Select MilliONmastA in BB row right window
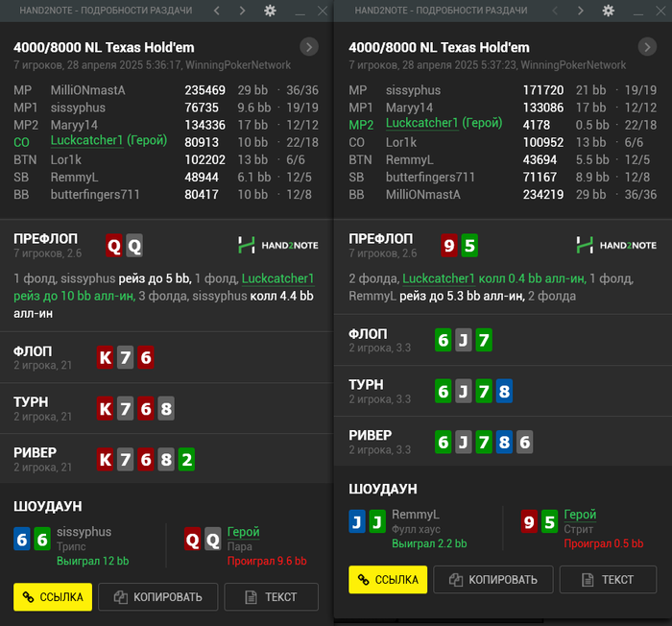Image resolution: width=672 pixels, height=626 pixels. [x=423, y=194]
